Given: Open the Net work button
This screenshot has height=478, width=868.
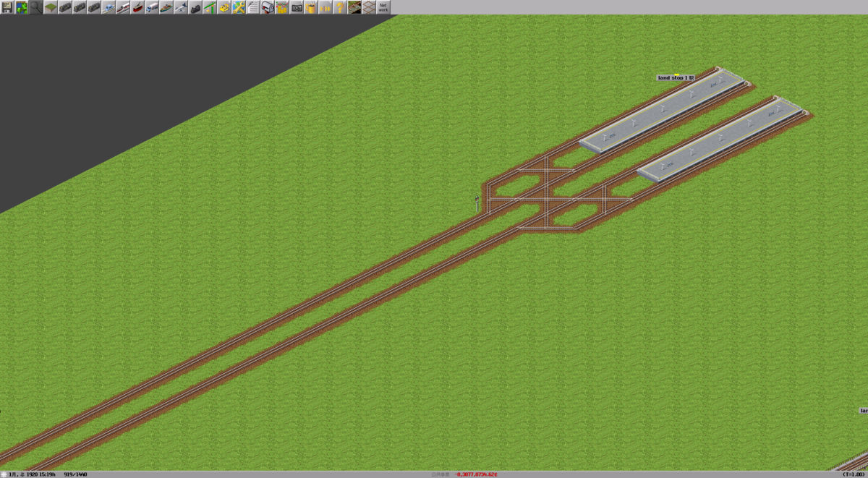Looking at the screenshot, I should (383, 7).
